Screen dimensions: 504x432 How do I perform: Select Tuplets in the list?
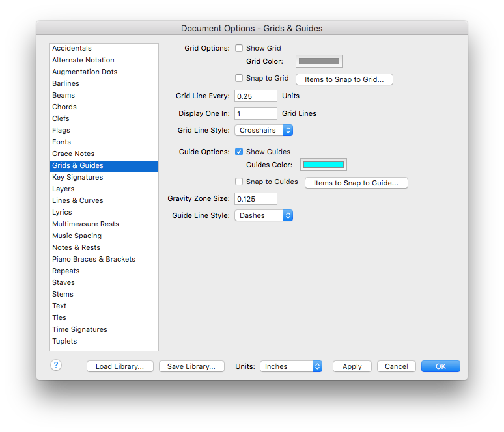pyautogui.click(x=104, y=342)
